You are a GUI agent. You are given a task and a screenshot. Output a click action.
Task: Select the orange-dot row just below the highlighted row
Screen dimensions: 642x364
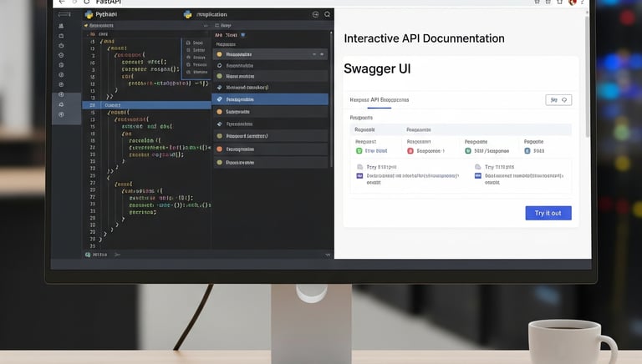(x=270, y=112)
